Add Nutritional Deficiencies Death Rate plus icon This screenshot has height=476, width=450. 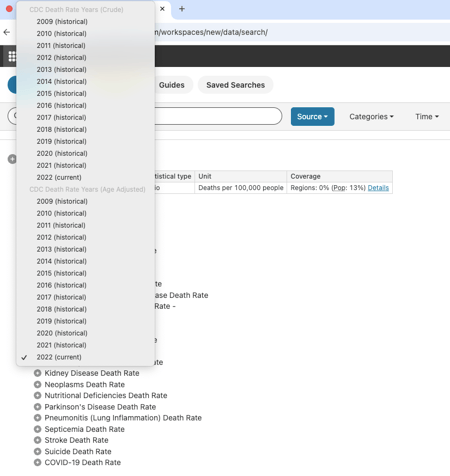coord(38,395)
